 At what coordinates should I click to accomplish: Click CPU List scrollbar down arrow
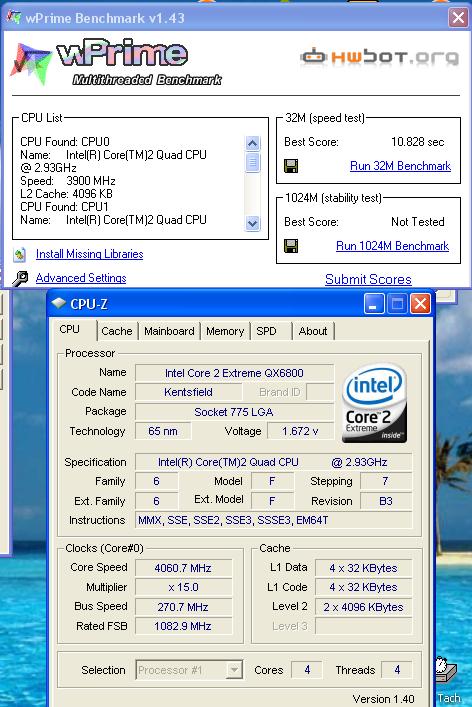point(252,223)
